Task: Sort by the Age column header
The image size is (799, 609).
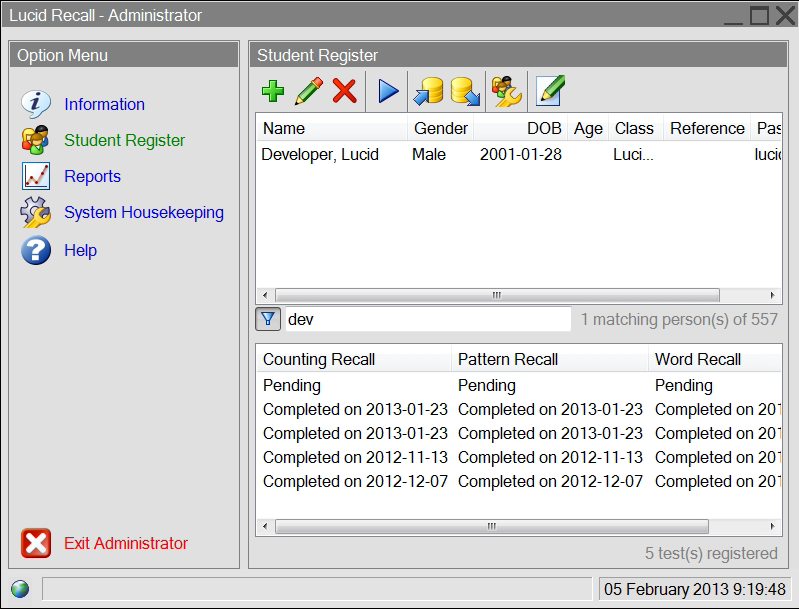Action: click(x=588, y=128)
